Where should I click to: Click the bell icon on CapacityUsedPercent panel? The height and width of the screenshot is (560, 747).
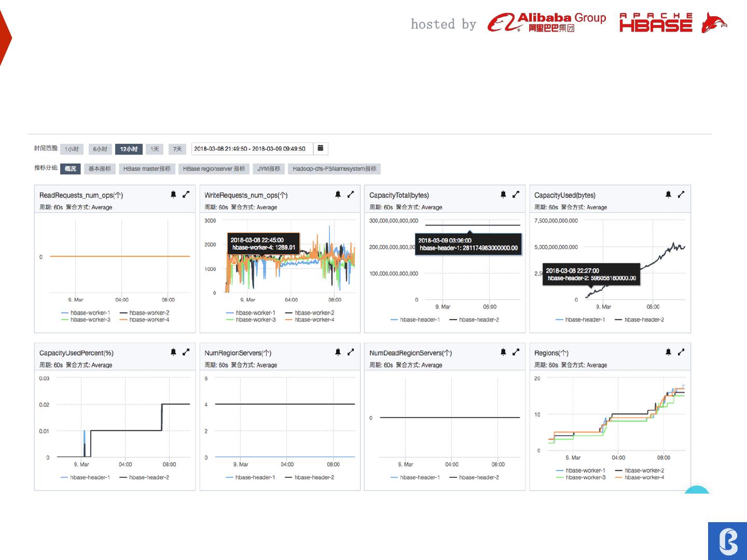(x=173, y=352)
